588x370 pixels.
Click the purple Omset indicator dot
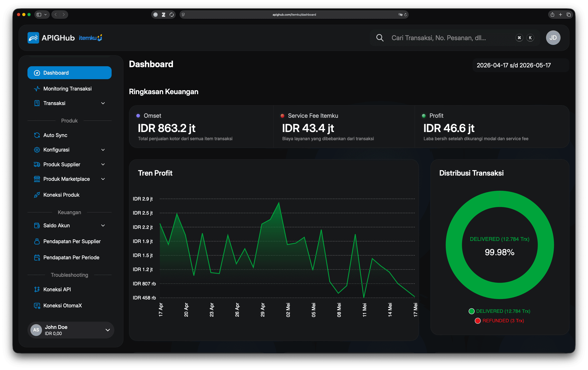[x=138, y=115]
